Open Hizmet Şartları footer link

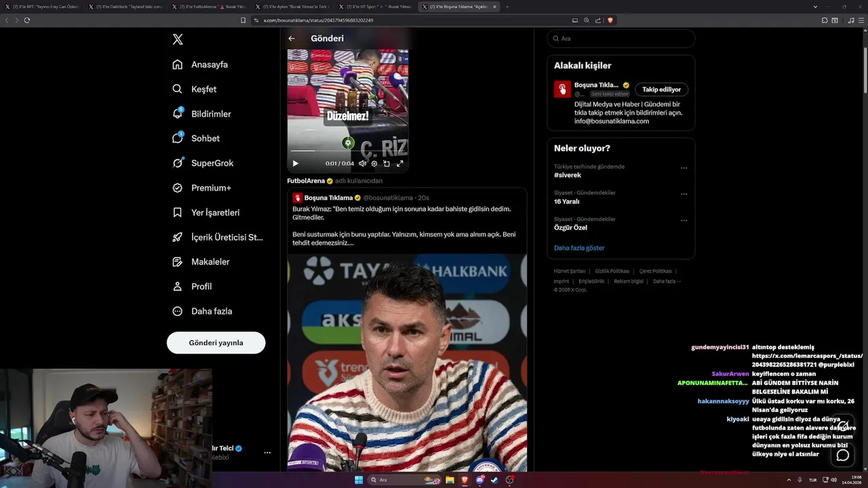pyautogui.click(x=570, y=271)
